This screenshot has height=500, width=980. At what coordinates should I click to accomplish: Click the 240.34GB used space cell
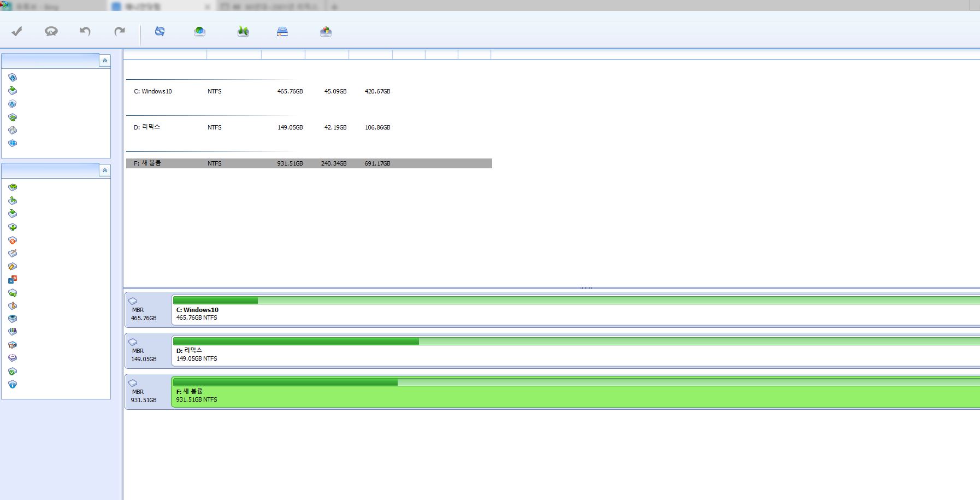(334, 163)
